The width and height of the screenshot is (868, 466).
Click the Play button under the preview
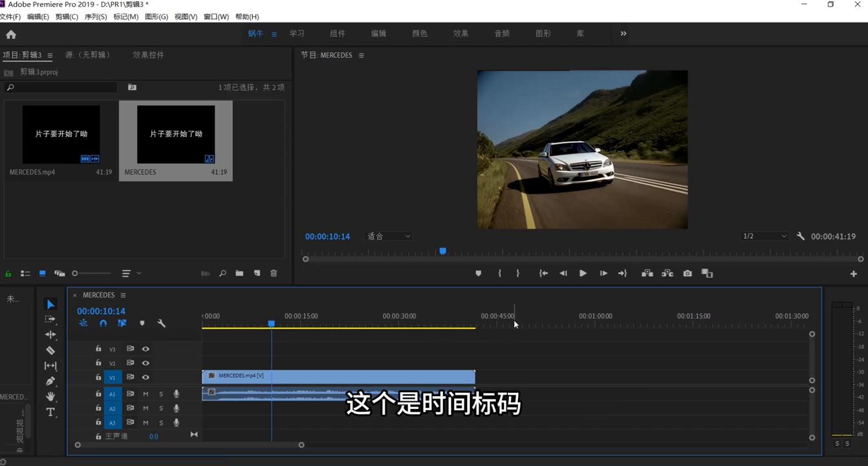582,272
